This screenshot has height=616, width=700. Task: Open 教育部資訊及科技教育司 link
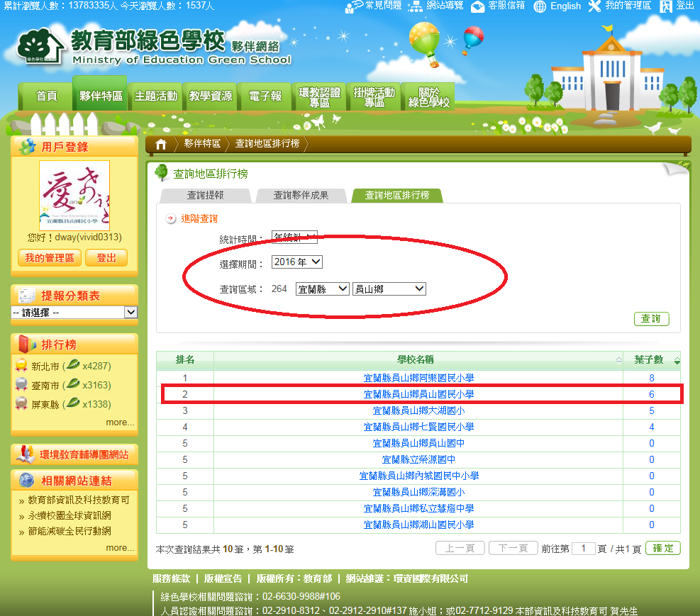pos(79,500)
